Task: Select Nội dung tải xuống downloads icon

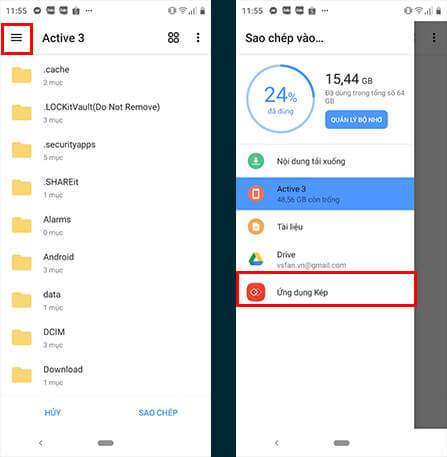Action: click(x=256, y=161)
